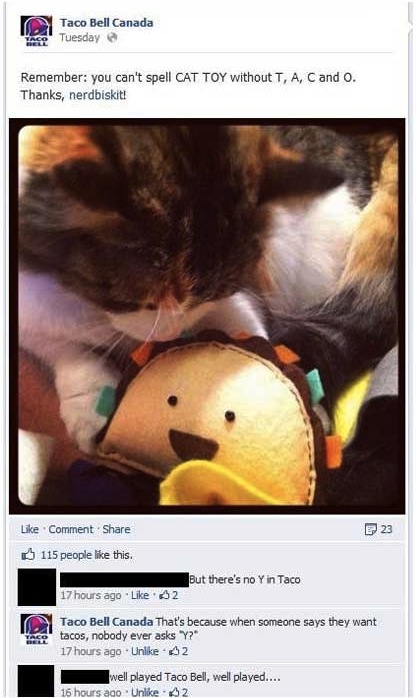Open the cat with taco toy photo
The height and width of the screenshot is (698, 419).
point(207,316)
